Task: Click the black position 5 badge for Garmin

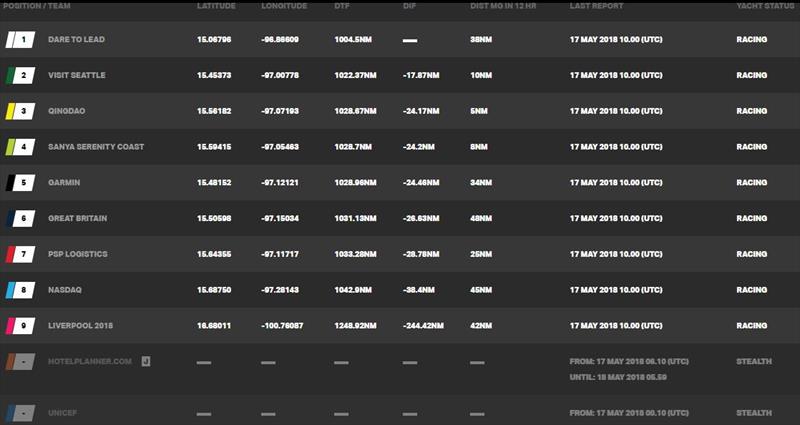Action: [x=20, y=183]
